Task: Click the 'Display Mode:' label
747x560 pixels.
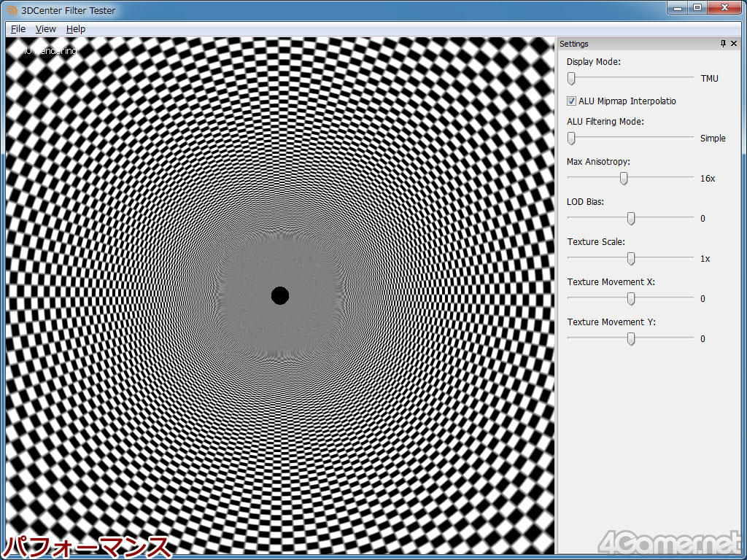Action: click(594, 62)
